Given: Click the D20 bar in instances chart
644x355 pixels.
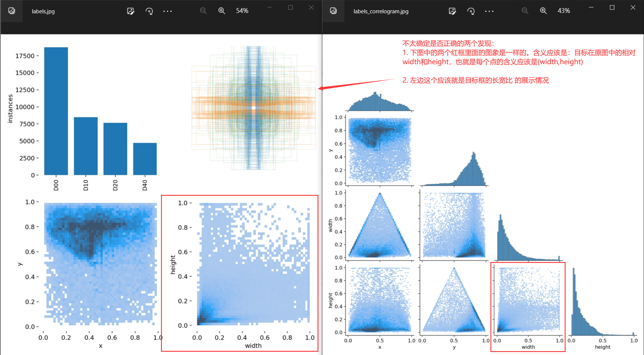Looking at the screenshot, I should (x=115, y=149).
